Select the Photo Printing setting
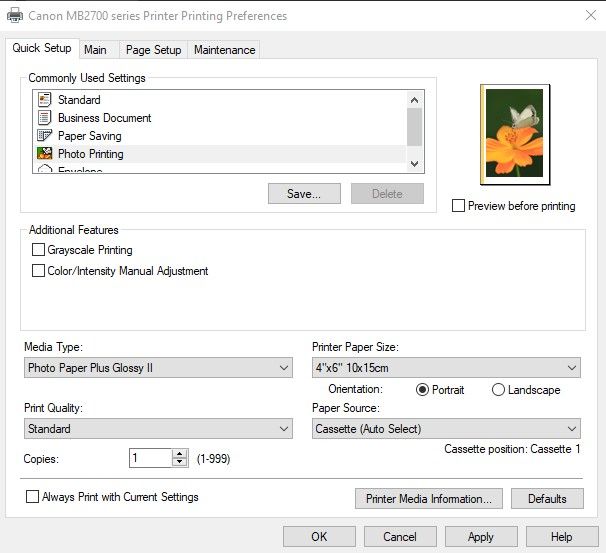This screenshot has width=606, height=553. pos(220,154)
